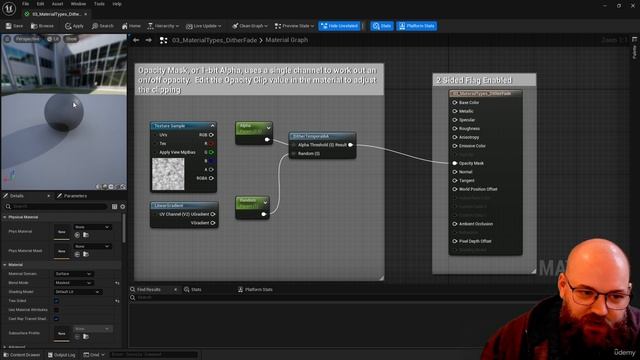
Task: Click the Pixel Depth Offset pin
Action: pyautogui.click(x=455, y=241)
